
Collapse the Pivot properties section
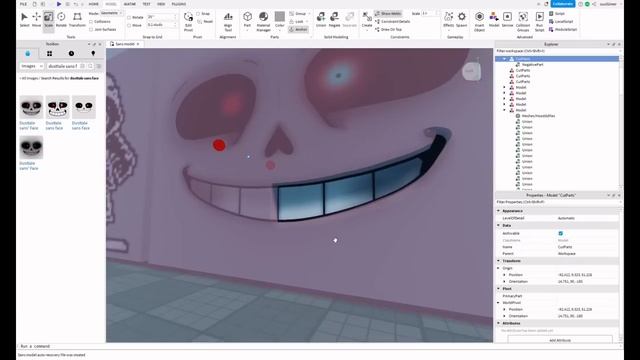[498, 289]
